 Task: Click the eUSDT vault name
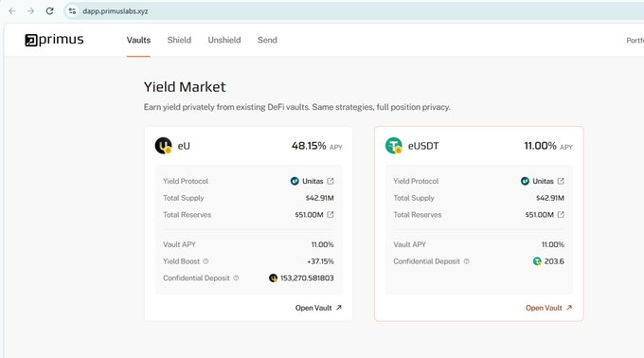tap(423, 146)
